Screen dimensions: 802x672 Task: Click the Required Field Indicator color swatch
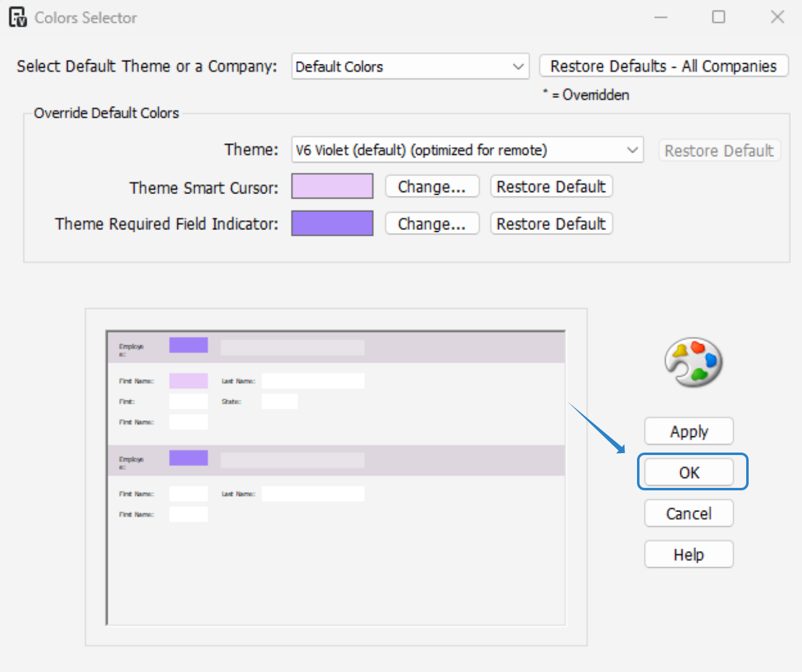click(x=332, y=223)
